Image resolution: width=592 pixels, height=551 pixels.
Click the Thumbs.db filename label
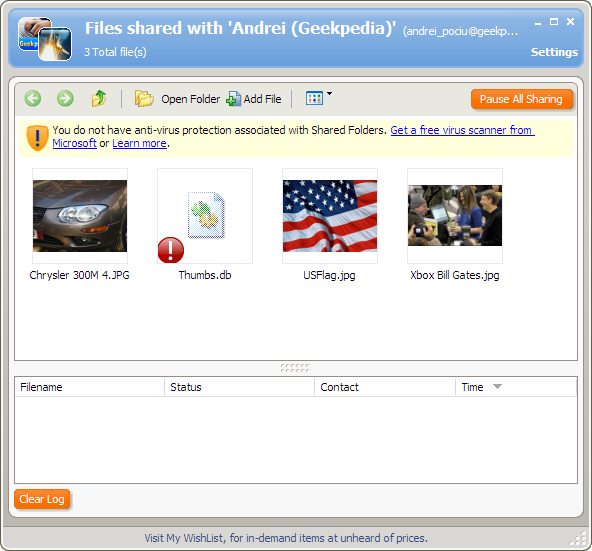click(x=205, y=275)
